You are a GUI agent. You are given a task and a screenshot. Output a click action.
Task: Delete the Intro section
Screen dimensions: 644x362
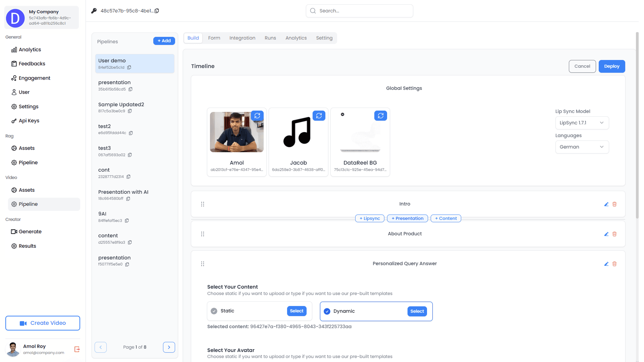[x=614, y=204]
